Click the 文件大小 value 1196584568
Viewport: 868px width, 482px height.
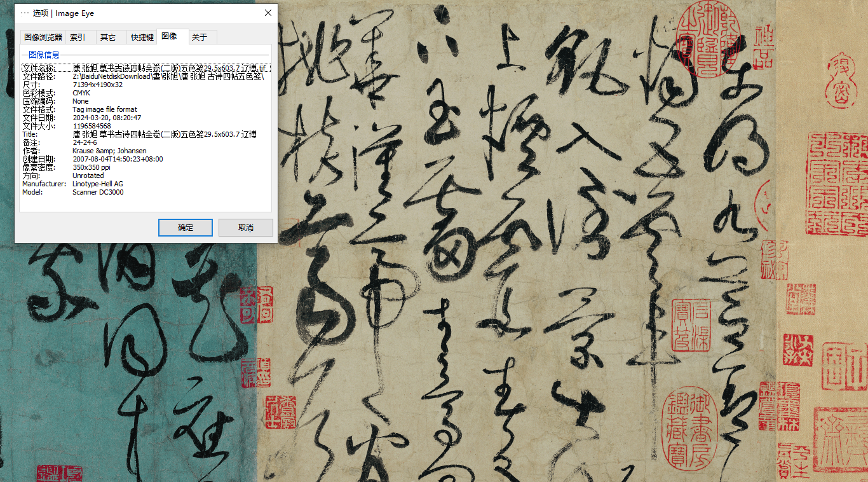point(92,126)
